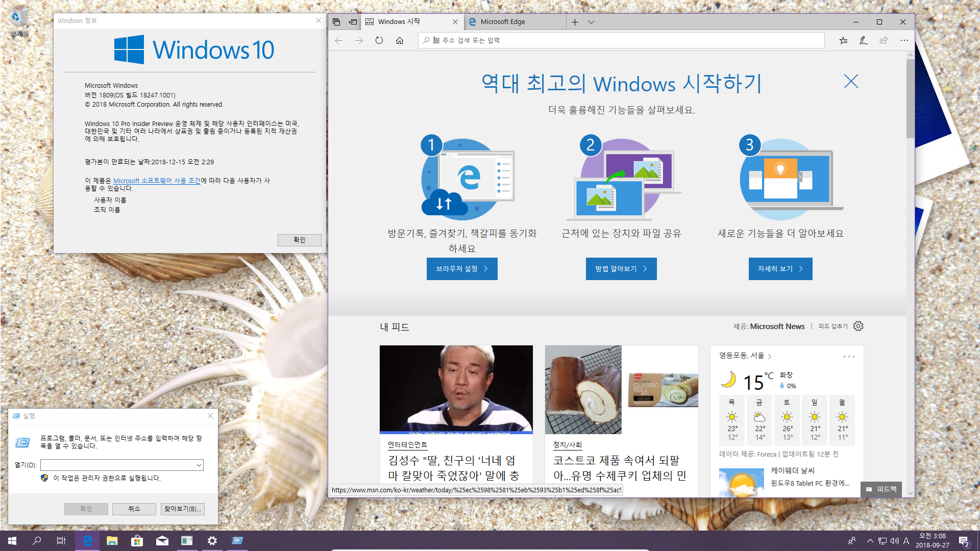Image resolution: width=980 pixels, height=551 pixels.
Task: Expand the tab previews chevron in Edge
Action: 591,22
